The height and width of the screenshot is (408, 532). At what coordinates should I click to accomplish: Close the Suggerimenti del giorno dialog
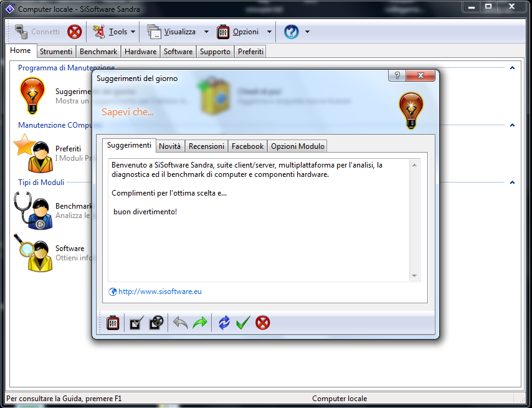(x=420, y=75)
